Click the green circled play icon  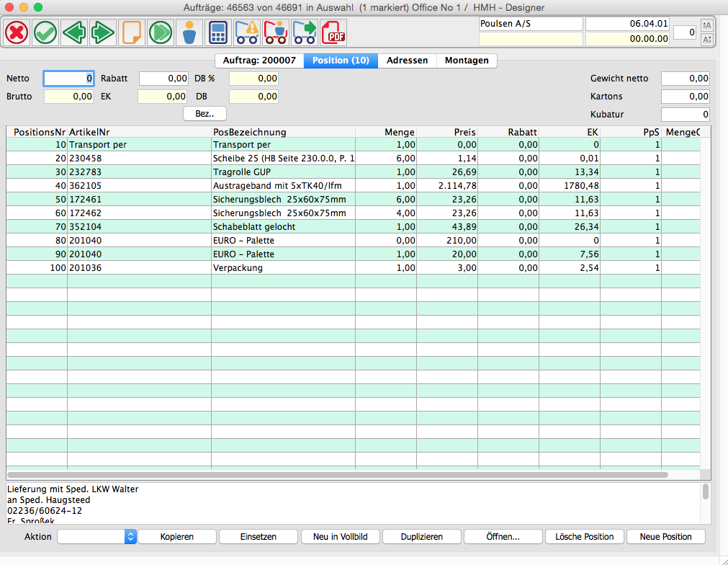point(160,32)
